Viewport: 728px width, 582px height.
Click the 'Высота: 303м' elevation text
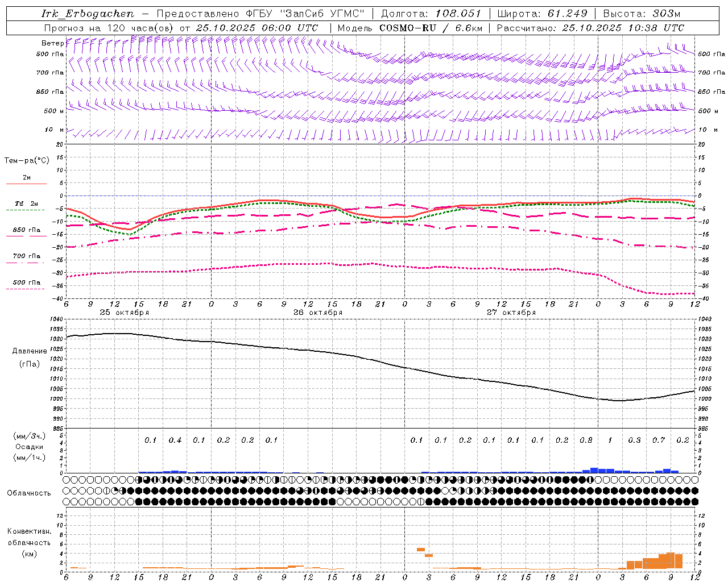click(x=642, y=14)
